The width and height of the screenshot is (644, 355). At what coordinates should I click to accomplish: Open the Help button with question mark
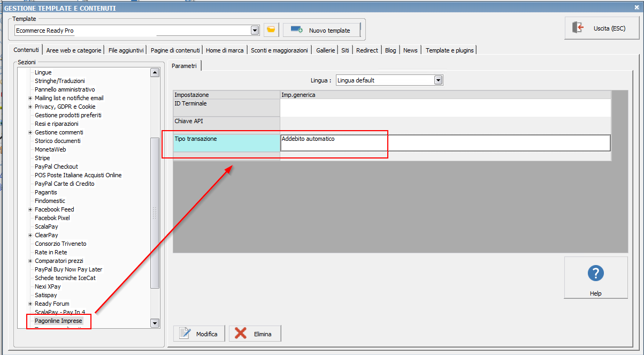pos(596,277)
